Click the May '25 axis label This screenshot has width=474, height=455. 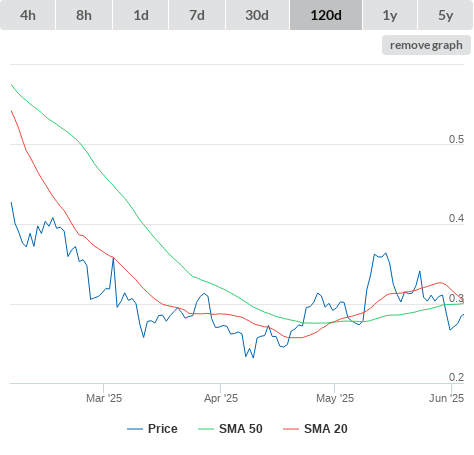click(x=335, y=398)
